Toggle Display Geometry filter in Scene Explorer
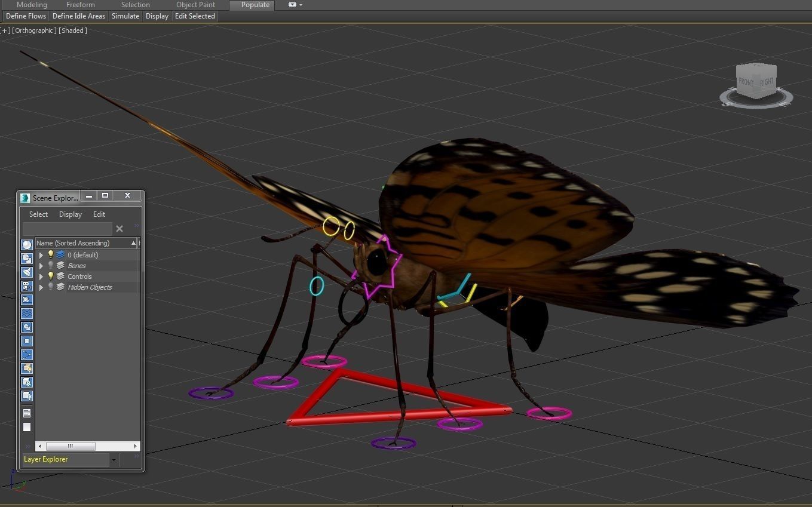 [27, 245]
